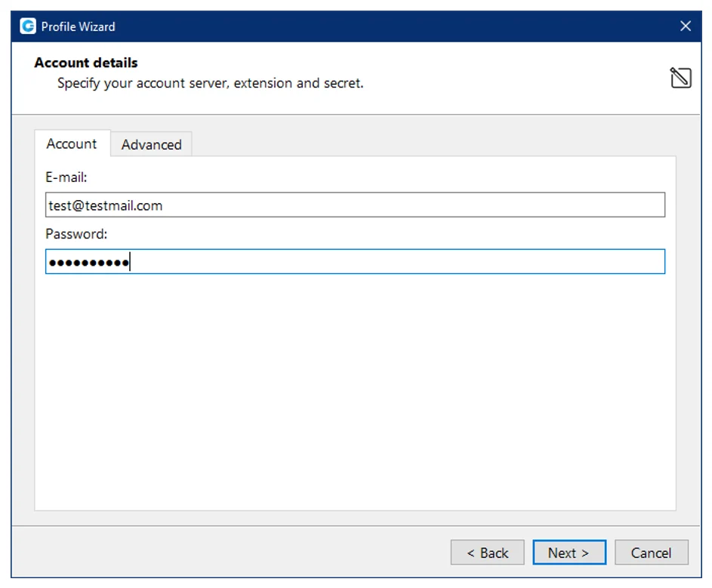Click the Profile Wizard title text
712x588 pixels.
78,26
